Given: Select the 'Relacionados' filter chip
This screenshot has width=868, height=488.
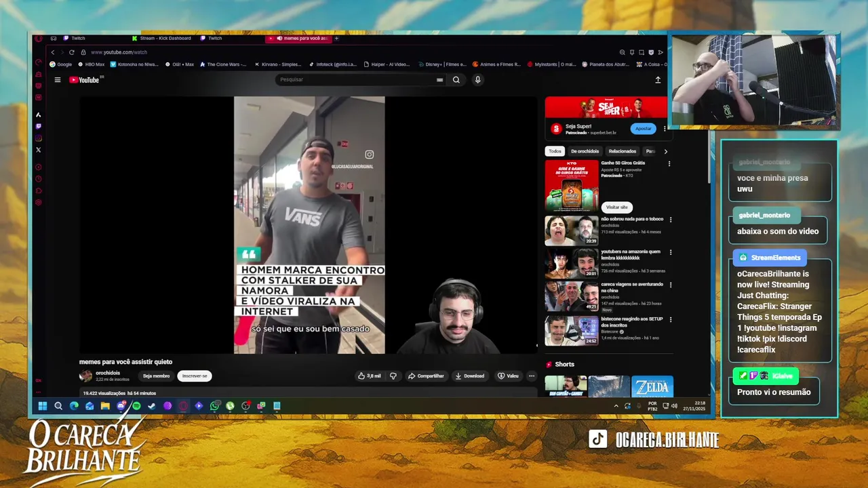Looking at the screenshot, I should [622, 151].
